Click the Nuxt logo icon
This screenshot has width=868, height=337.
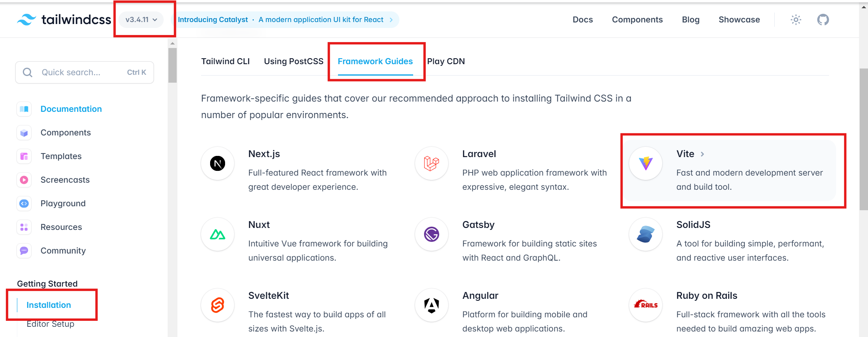(218, 234)
